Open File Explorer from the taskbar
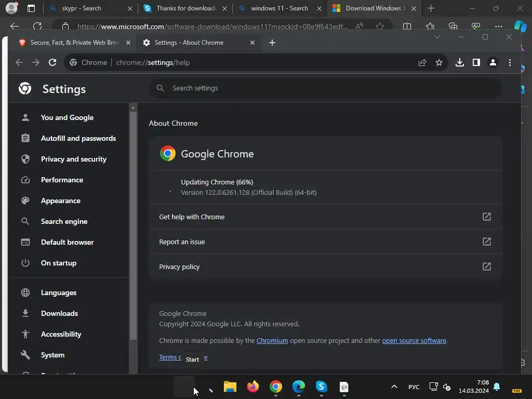This screenshot has height=399, width=532. pyautogui.click(x=230, y=387)
